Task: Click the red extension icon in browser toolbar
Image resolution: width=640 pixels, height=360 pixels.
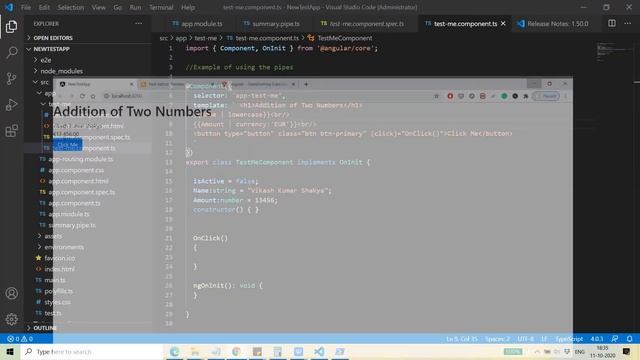Action: coord(450,96)
